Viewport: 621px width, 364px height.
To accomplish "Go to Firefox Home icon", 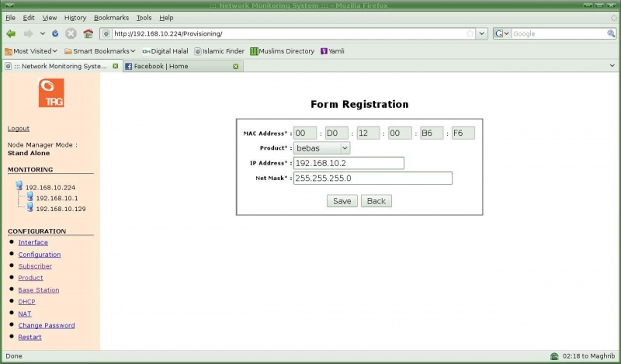I will tap(88, 33).
